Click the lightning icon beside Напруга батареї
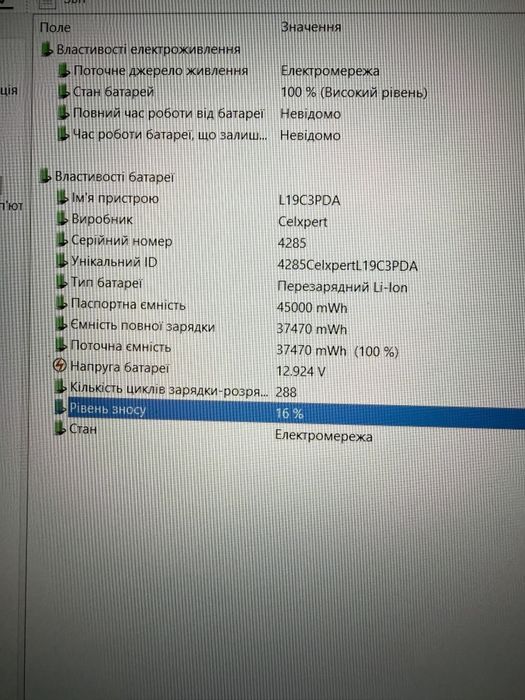The height and width of the screenshot is (700, 525). (x=59, y=366)
